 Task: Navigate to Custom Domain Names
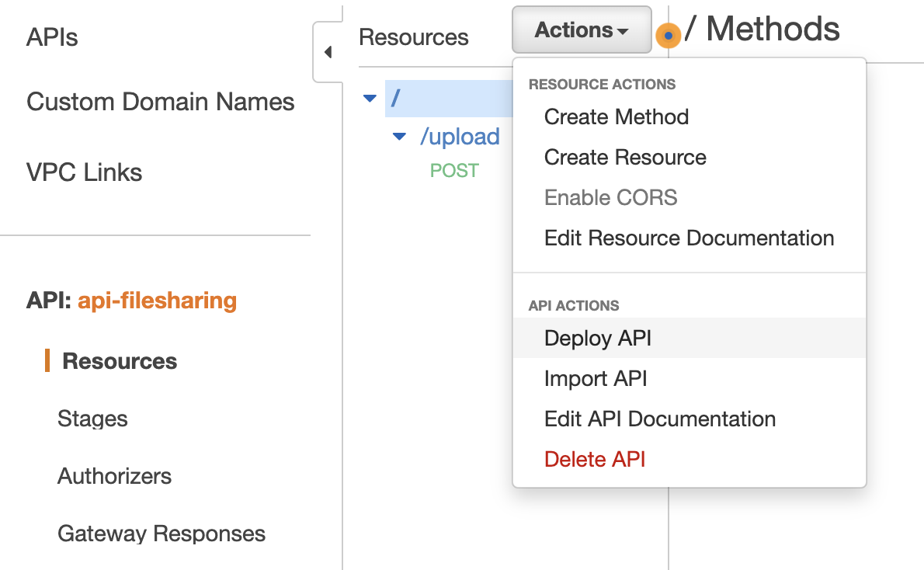[160, 101]
